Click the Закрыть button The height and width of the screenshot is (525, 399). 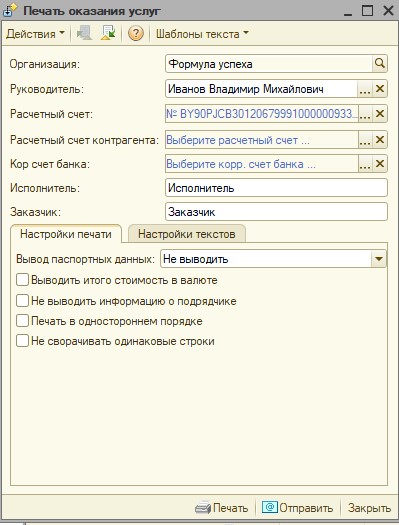click(x=369, y=508)
